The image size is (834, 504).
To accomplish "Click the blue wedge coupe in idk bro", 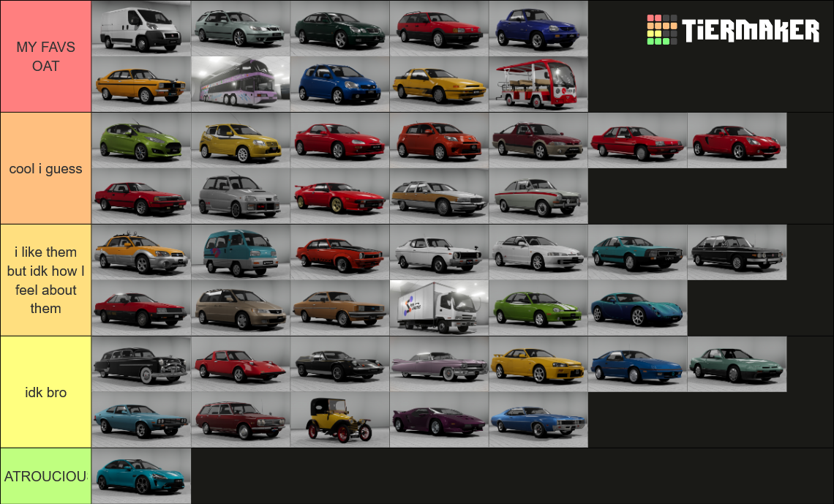I will click(x=638, y=364).
